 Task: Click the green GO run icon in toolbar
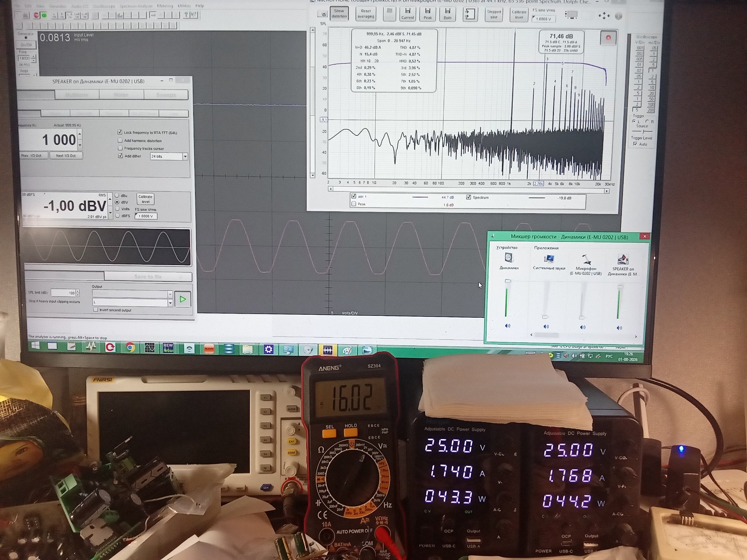[x=44, y=15]
